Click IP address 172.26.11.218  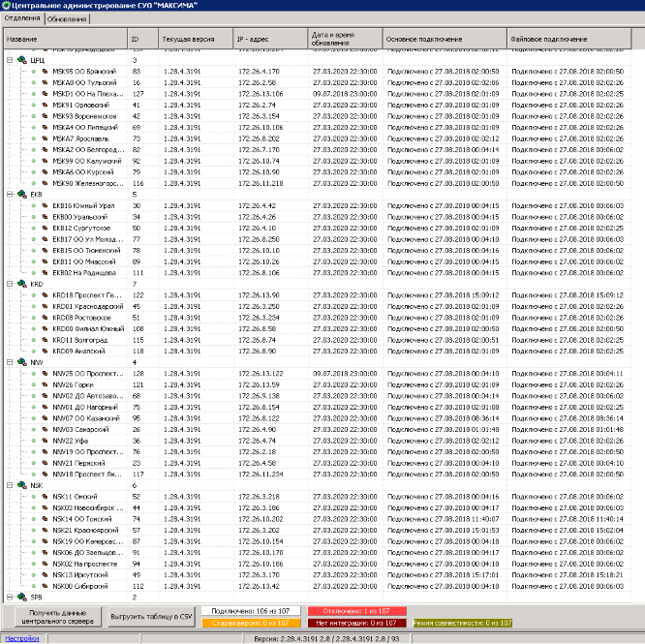[261, 183]
